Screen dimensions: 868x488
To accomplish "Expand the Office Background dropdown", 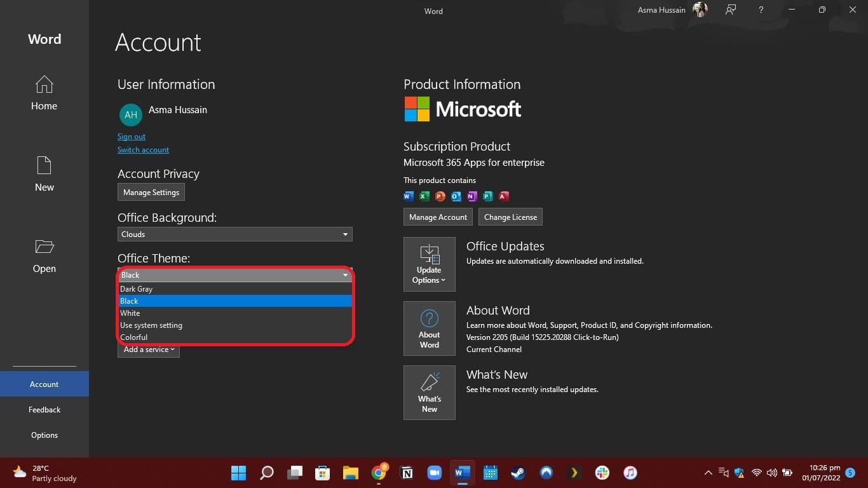I will coord(345,234).
